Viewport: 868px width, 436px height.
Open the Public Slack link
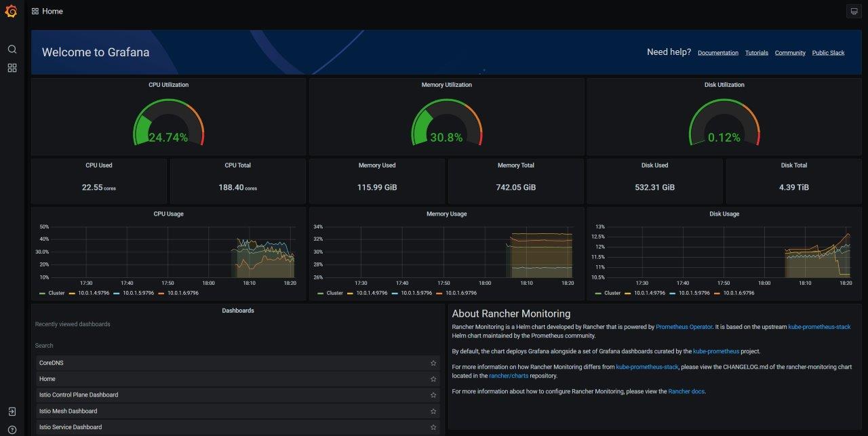pos(828,53)
